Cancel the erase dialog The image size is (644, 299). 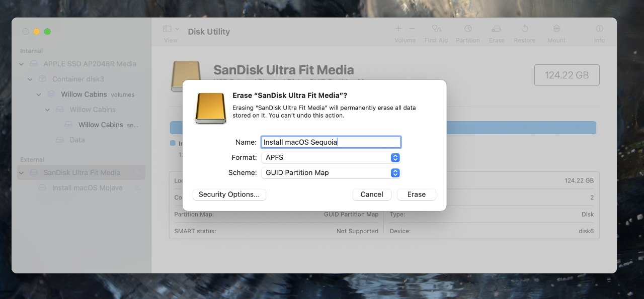pos(372,194)
